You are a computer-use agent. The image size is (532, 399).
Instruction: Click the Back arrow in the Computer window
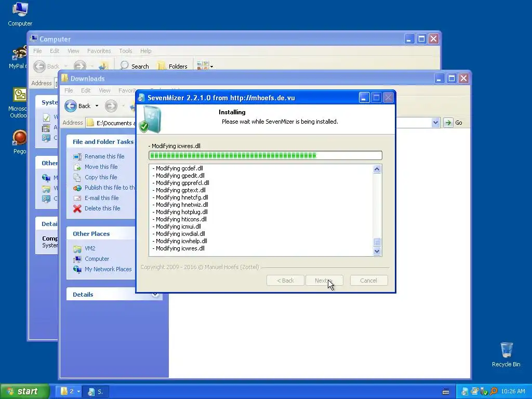click(x=39, y=66)
